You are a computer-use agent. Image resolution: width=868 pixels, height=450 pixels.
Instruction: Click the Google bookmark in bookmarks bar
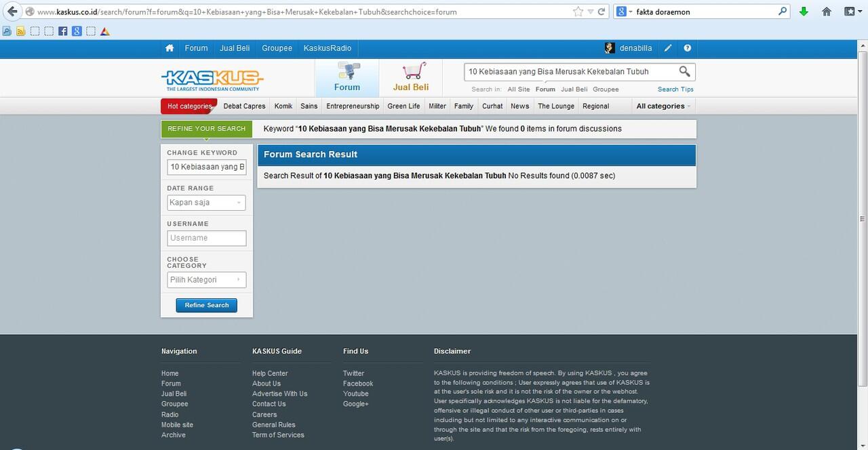pos(77,31)
